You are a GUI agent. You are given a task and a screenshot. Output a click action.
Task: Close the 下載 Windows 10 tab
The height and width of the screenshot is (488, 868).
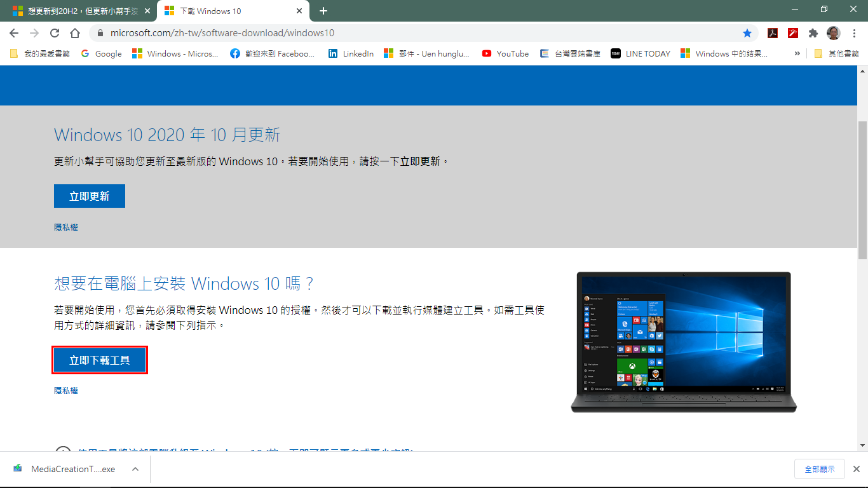pyautogui.click(x=299, y=11)
